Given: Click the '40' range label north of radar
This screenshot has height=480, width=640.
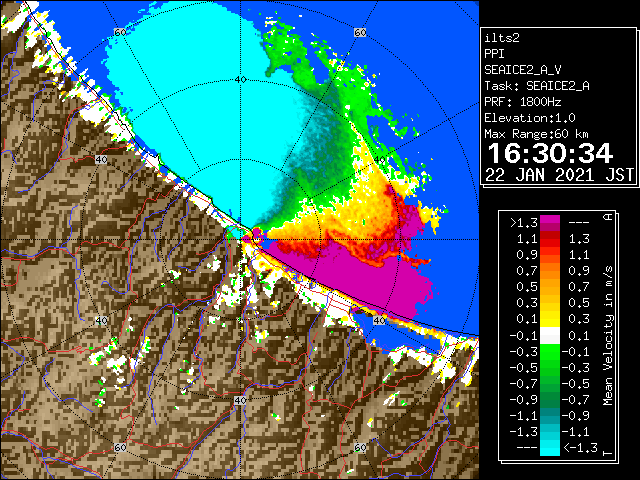Looking at the screenshot, I should [x=240, y=80].
